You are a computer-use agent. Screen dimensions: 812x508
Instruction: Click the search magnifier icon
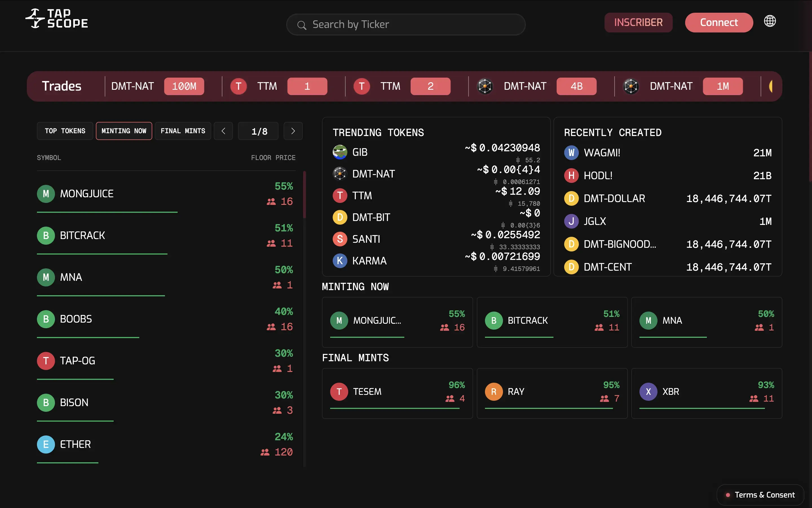click(302, 25)
